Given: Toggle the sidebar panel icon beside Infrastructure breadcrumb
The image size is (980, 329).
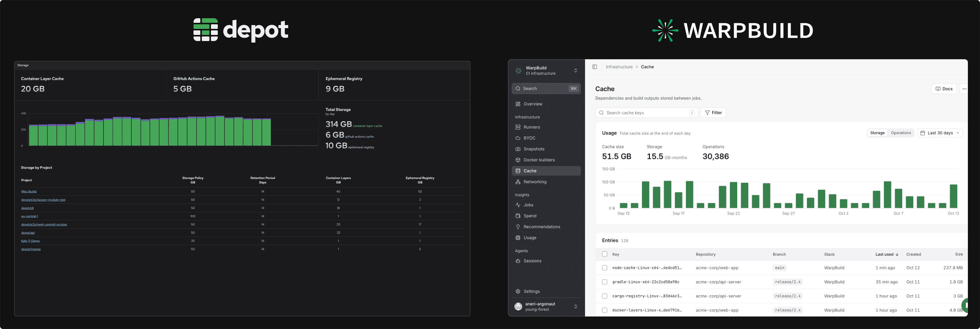Looking at the screenshot, I should click(595, 67).
